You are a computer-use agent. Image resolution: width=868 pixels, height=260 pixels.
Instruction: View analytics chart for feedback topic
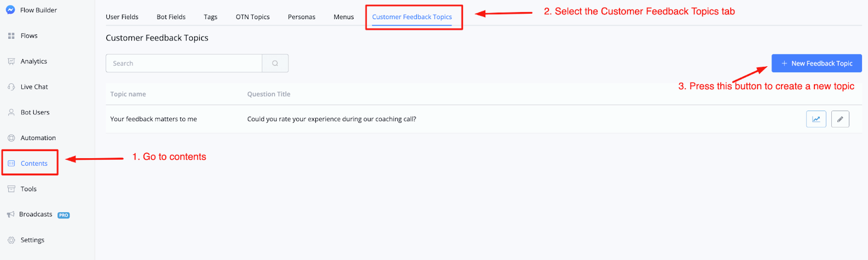(816, 119)
